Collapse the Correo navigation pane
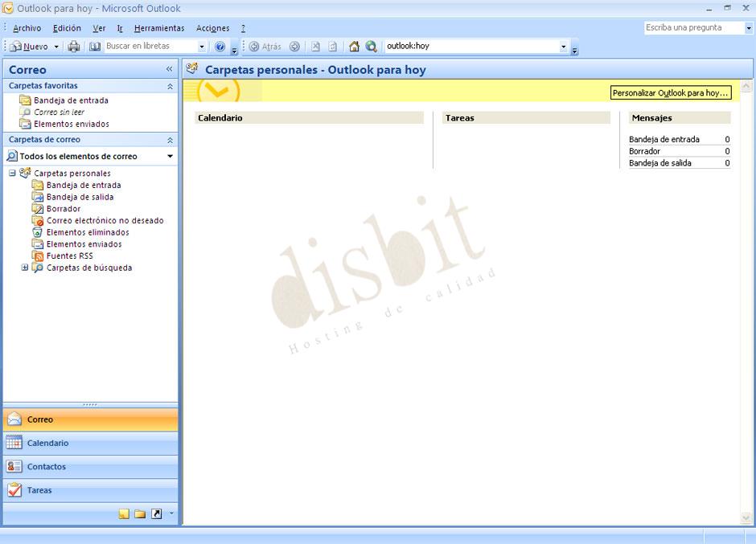Screen dimensions: 756x544 169,69
